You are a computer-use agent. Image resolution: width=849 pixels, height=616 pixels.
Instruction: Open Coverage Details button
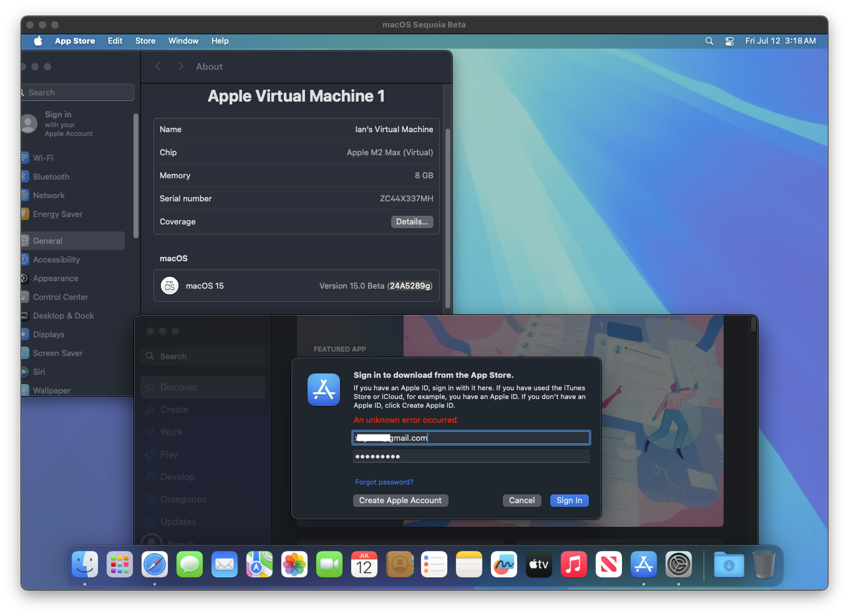point(412,222)
